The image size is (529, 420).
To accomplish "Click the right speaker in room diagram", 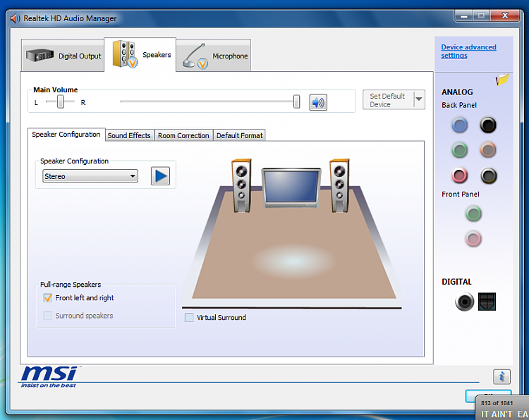I will [x=339, y=185].
